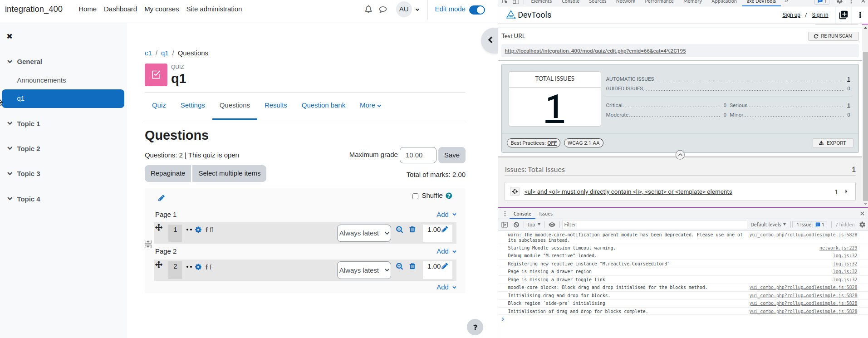This screenshot has height=338, width=868.
Task: Open the AU user menu dropdown
Action: (x=408, y=9)
